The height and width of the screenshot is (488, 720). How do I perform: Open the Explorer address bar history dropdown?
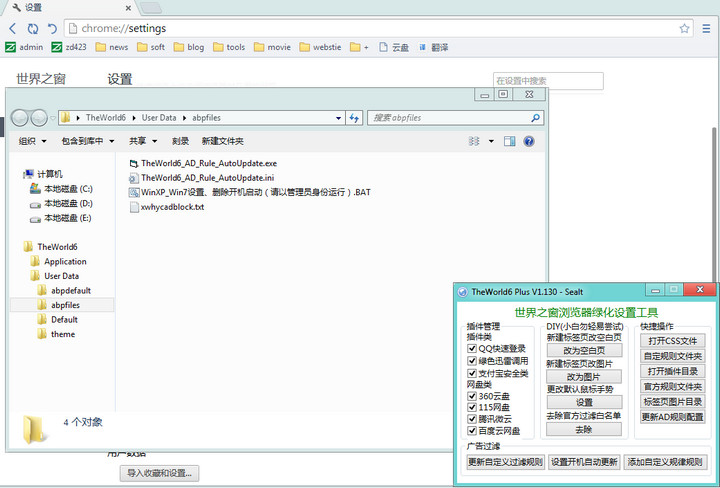pyautogui.click(x=337, y=118)
